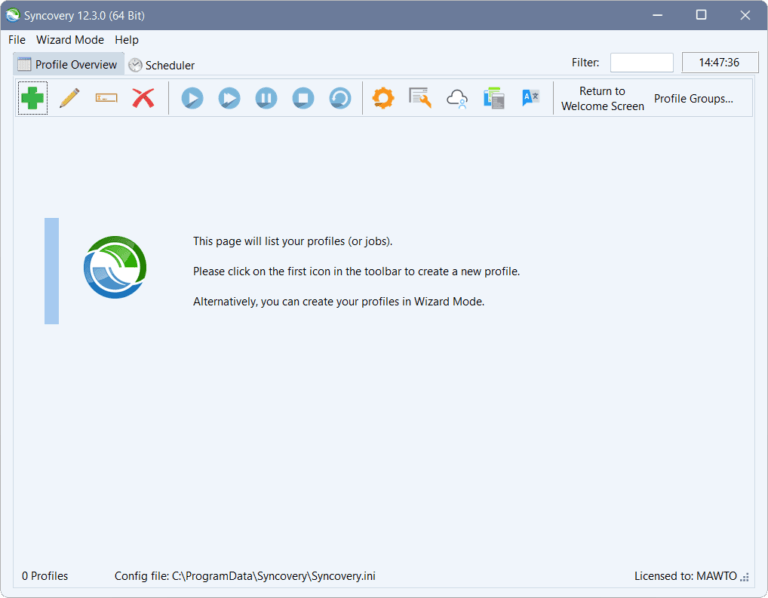Image resolution: width=768 pixels, height=598 pixels.
Task: Click the stacked documents copy icon
Action: (x=494, y=98)
